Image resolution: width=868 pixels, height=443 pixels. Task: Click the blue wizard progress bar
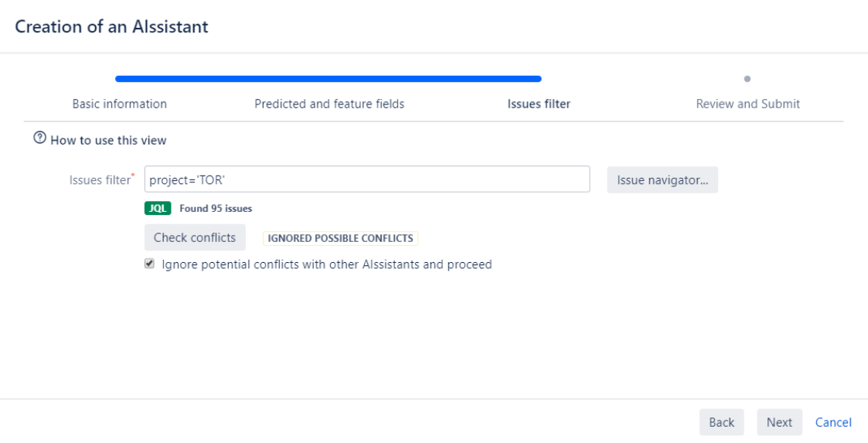coord(328,78)
